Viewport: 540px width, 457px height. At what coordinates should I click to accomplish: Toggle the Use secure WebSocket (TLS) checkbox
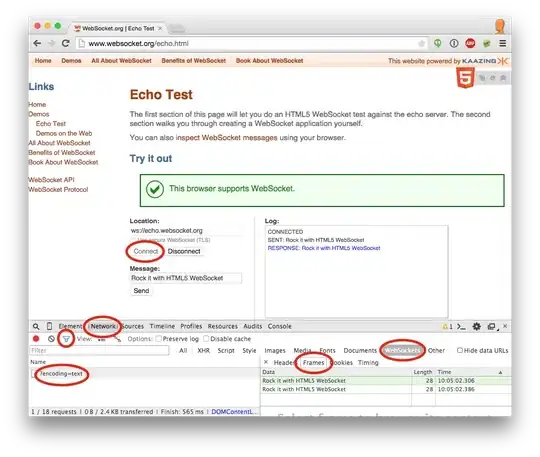(133, 240)
